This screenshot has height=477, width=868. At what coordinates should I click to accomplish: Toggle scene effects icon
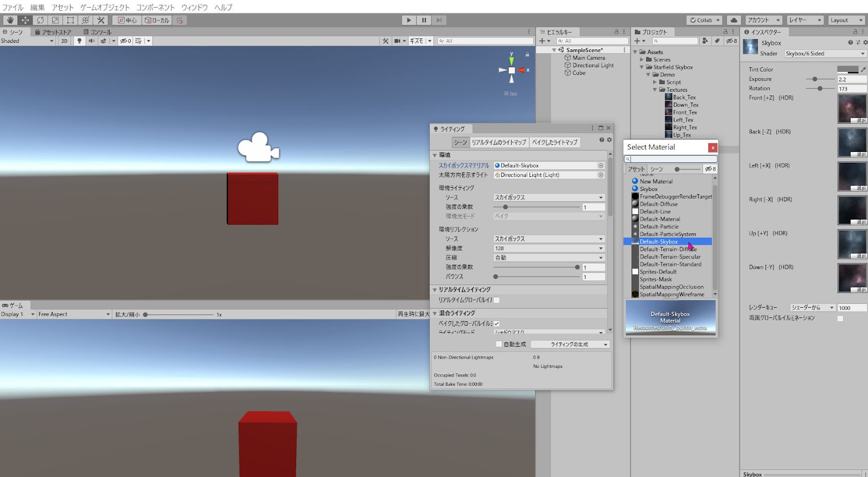[103, 41]
